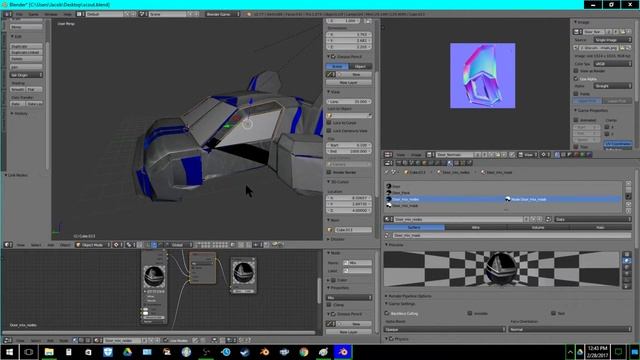Open Windows Start menu
Image resolution: width=640 pixels, height=360 pixels.
point(9,352)
